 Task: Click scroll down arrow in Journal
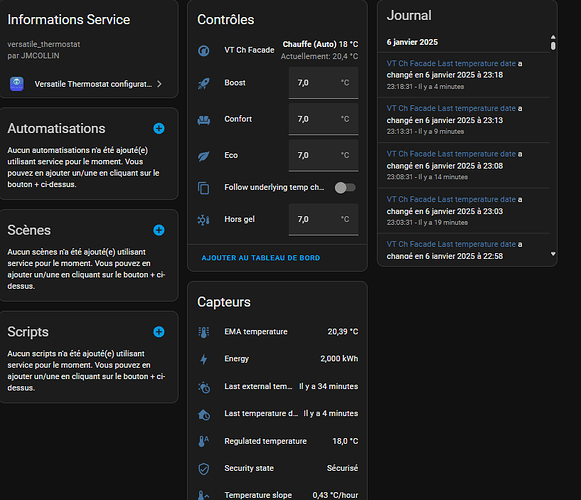(553, 254)
